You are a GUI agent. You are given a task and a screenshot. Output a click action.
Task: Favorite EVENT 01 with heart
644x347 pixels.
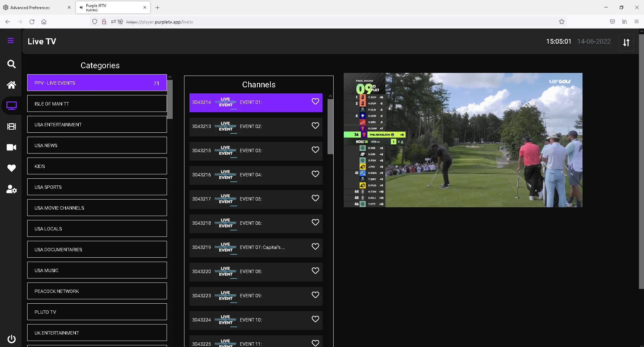315,101
